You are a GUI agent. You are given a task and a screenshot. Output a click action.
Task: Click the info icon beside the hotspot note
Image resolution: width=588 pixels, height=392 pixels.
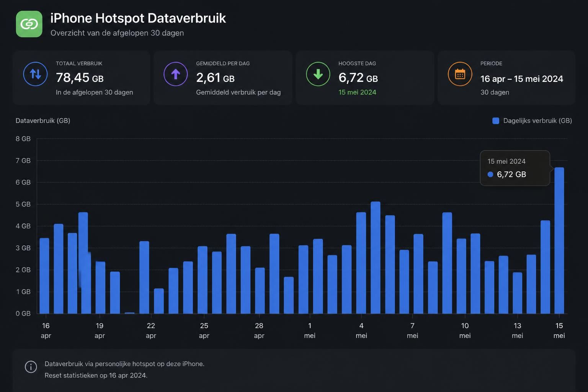[31, 367]
